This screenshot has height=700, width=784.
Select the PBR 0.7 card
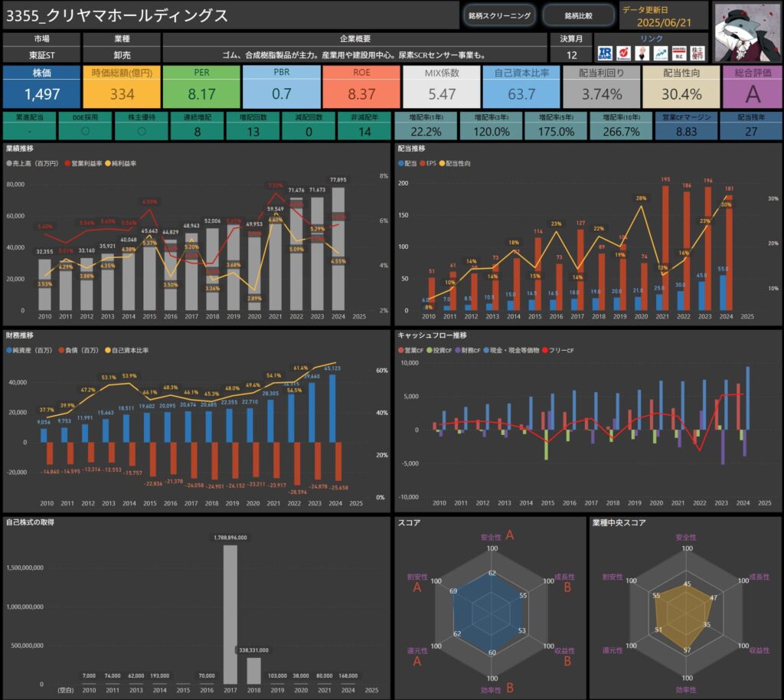(282, 87)
